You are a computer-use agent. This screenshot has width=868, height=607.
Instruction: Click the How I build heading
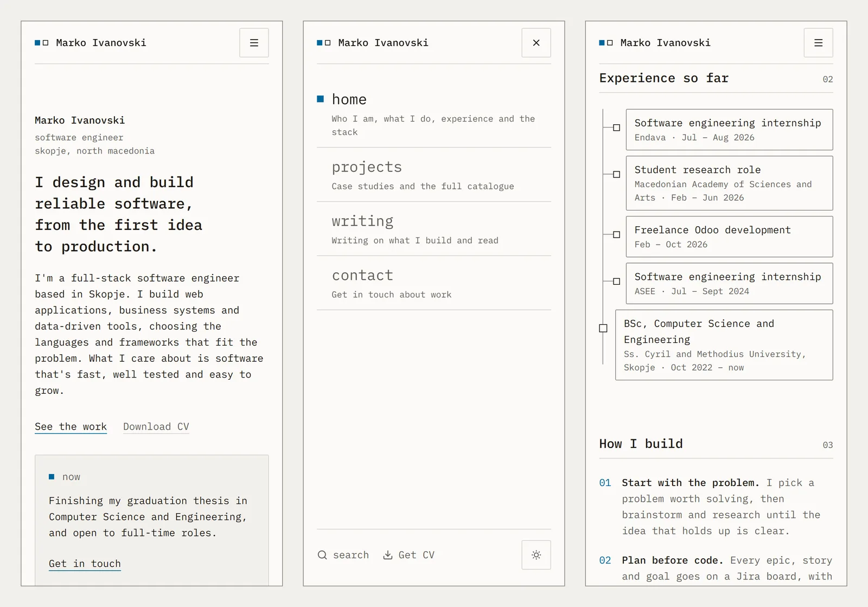[x=641, y=444]
